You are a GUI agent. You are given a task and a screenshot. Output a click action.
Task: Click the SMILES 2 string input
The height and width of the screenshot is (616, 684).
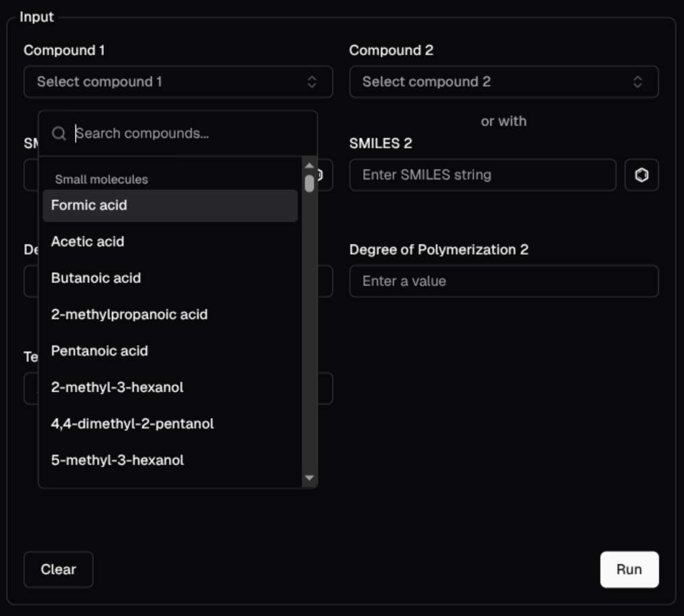[482, 175]
